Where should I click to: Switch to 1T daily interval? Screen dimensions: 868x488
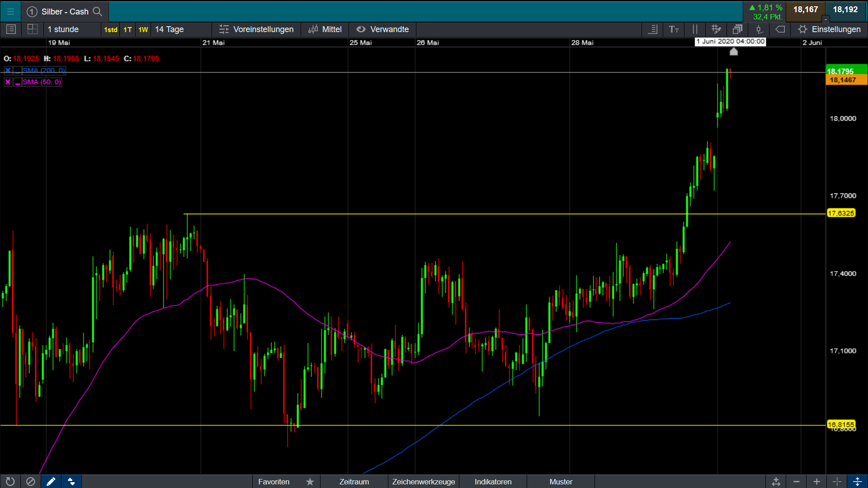pyautogui.click(x=127, y=30)
